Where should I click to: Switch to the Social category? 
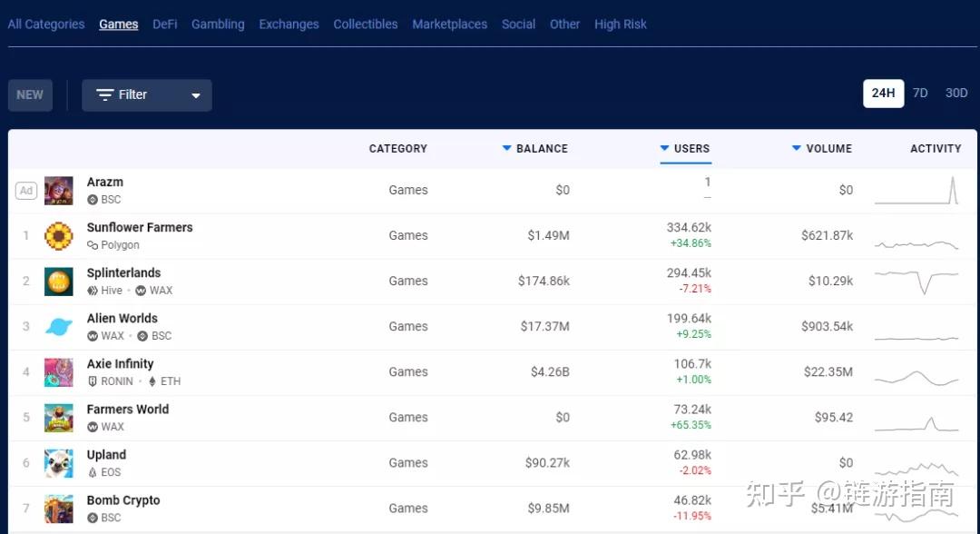(x=519, y=25)
